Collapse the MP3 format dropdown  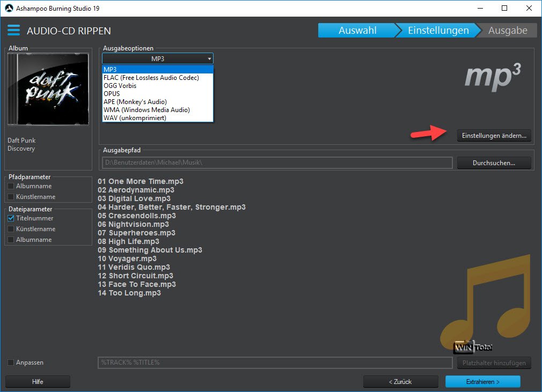[158, 58]
